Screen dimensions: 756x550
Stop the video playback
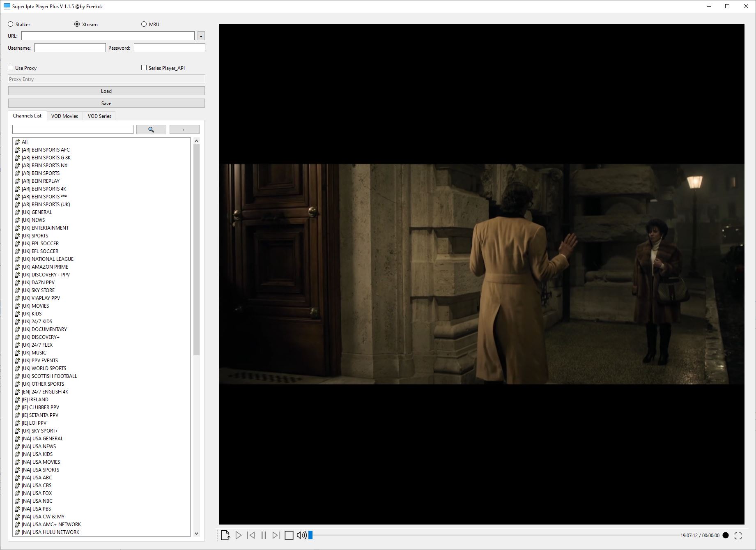[x=289, y=535]
